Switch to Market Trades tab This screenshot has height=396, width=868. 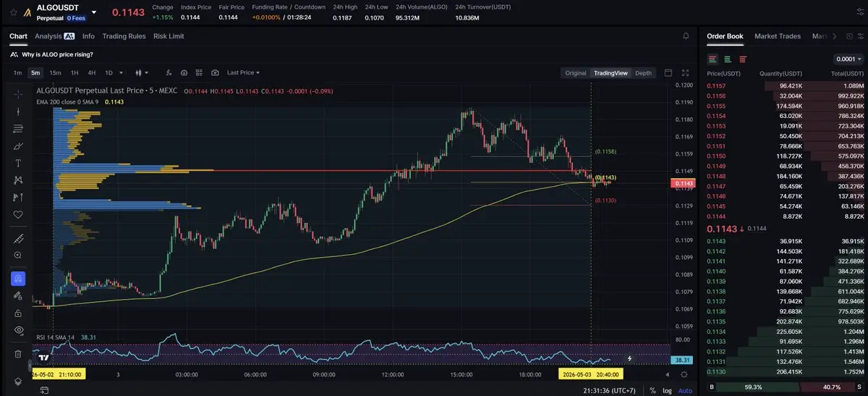(779, 36)
